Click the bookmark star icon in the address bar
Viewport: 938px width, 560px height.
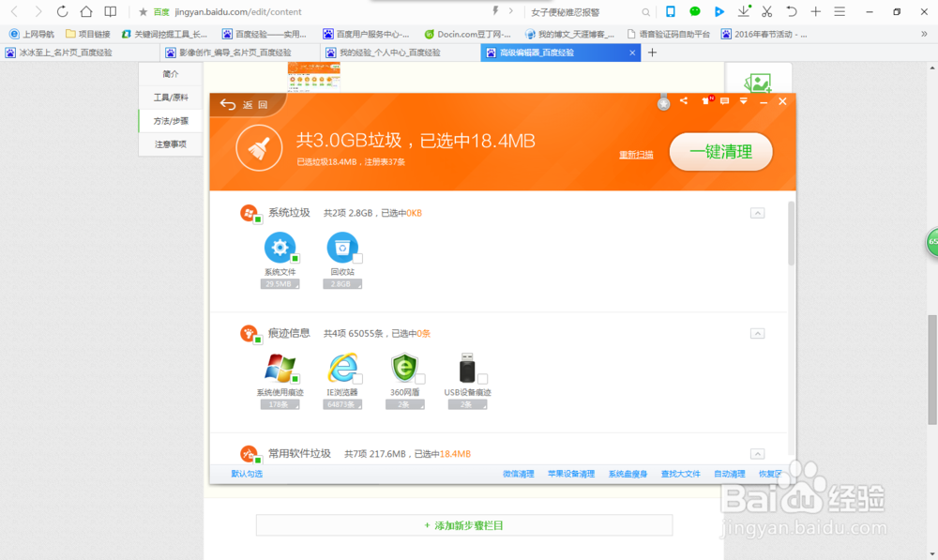[x=143, y=12]
